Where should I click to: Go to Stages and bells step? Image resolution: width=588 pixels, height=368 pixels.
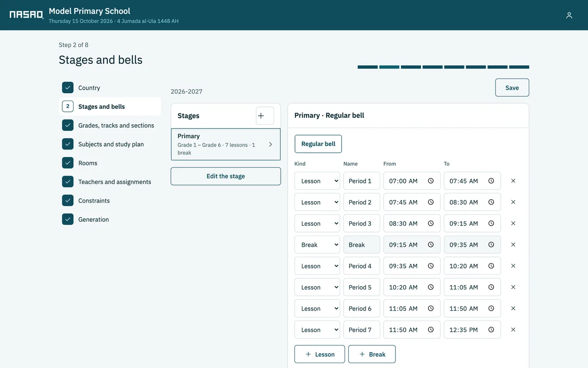(110, 106)
